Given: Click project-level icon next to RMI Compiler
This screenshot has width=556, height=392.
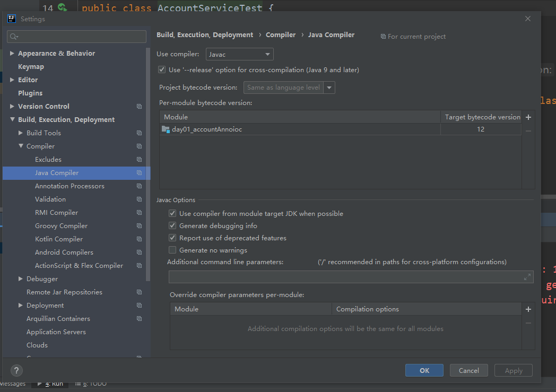Looking at the screenshot, I should (x=140, y=213).
